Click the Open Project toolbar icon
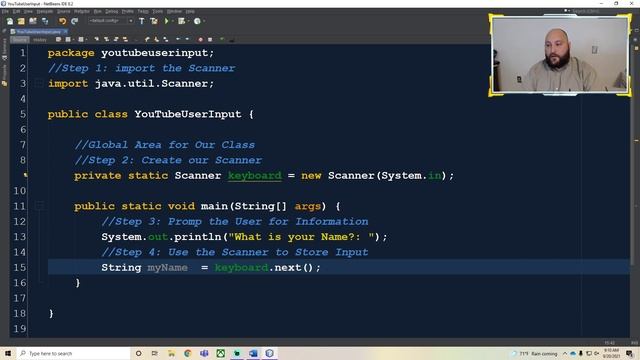This screenshot has width=640, height=360. [33, 21]
